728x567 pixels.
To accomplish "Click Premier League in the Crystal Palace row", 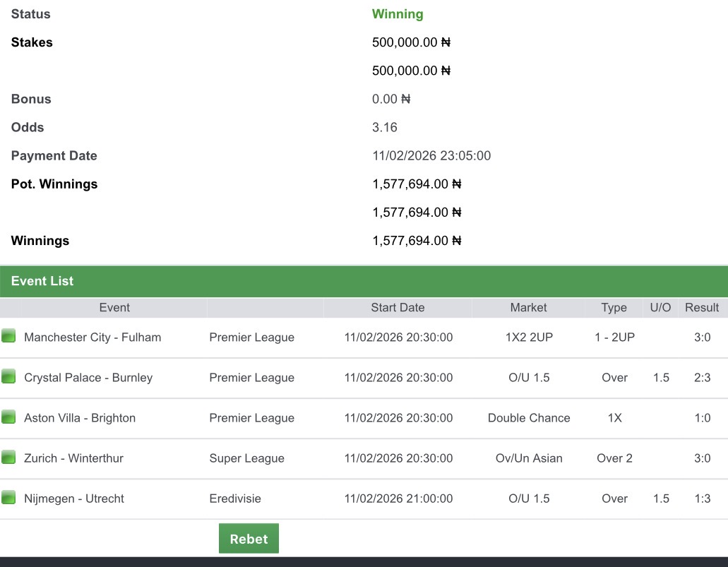I will [251, 378].
